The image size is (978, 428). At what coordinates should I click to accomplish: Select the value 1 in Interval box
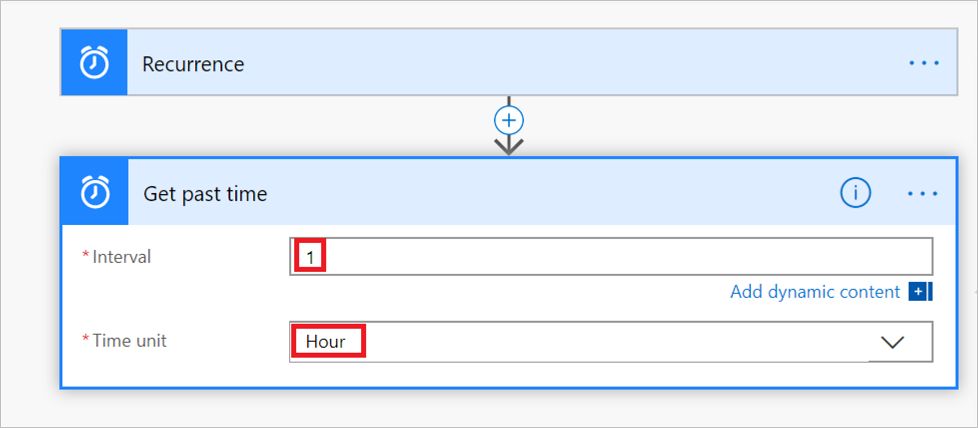click(x=309, y=256)
